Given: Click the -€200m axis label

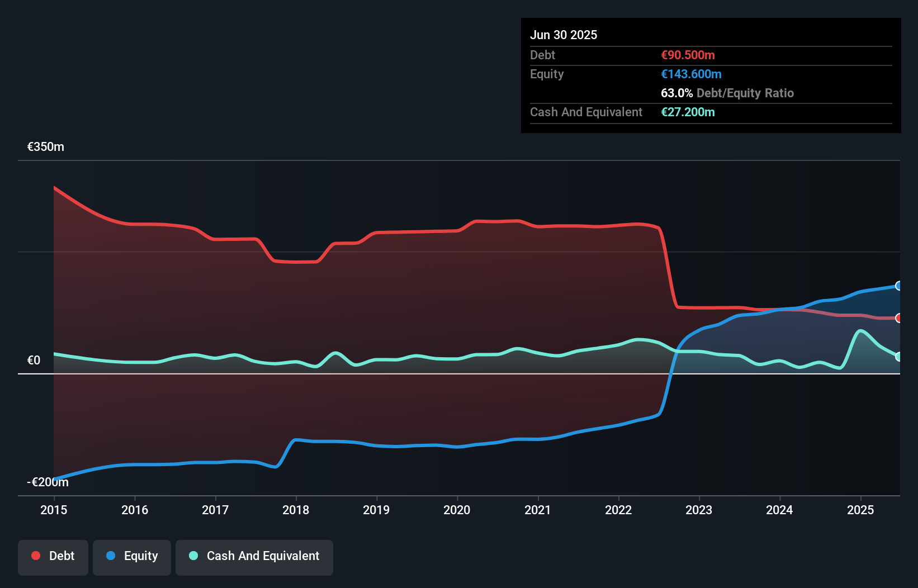Looking at the screenshot, I should click(x=47, y=481).
